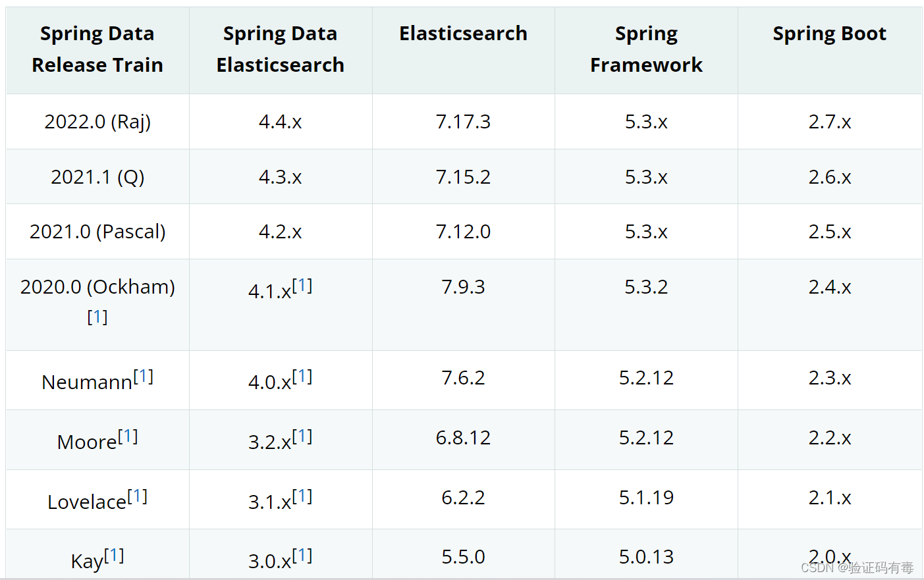924x580 pixels.
Task: Select the Spring Data Release Train header
Action: (97, 49)
